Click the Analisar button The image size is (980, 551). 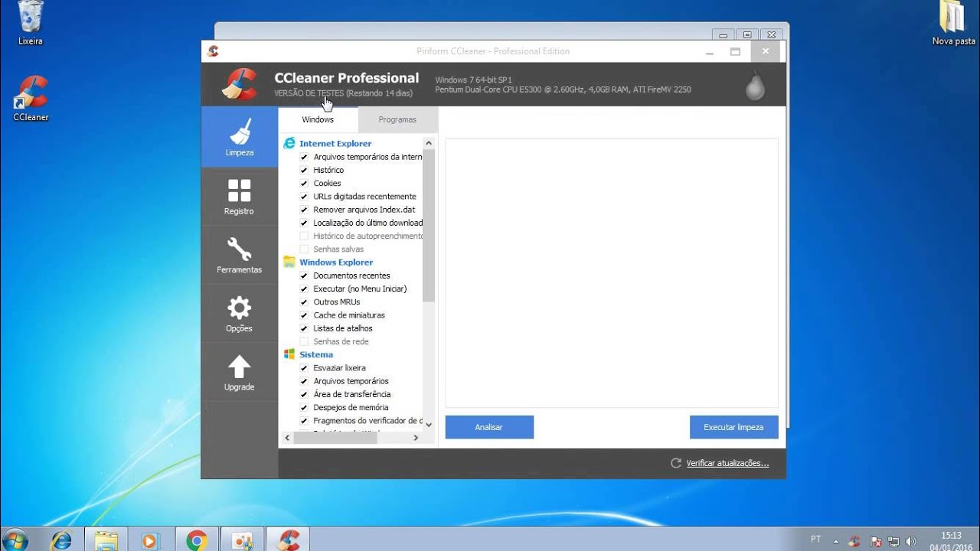tap(489, 427)
